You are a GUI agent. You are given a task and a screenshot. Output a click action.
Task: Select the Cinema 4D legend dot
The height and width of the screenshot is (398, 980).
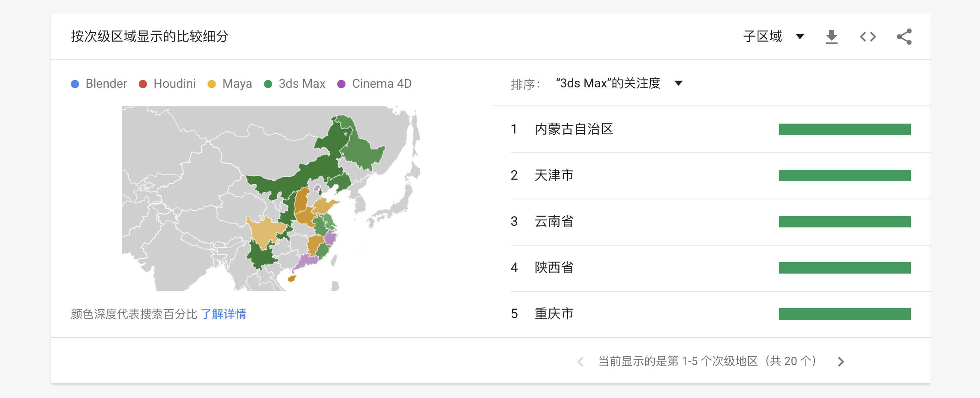(341, 84)
